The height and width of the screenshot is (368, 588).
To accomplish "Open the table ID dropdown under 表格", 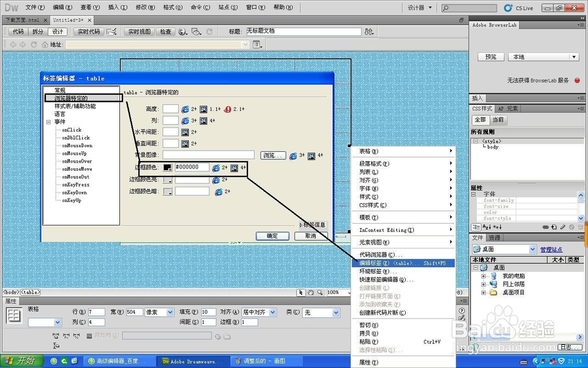I will coord(45,322).
